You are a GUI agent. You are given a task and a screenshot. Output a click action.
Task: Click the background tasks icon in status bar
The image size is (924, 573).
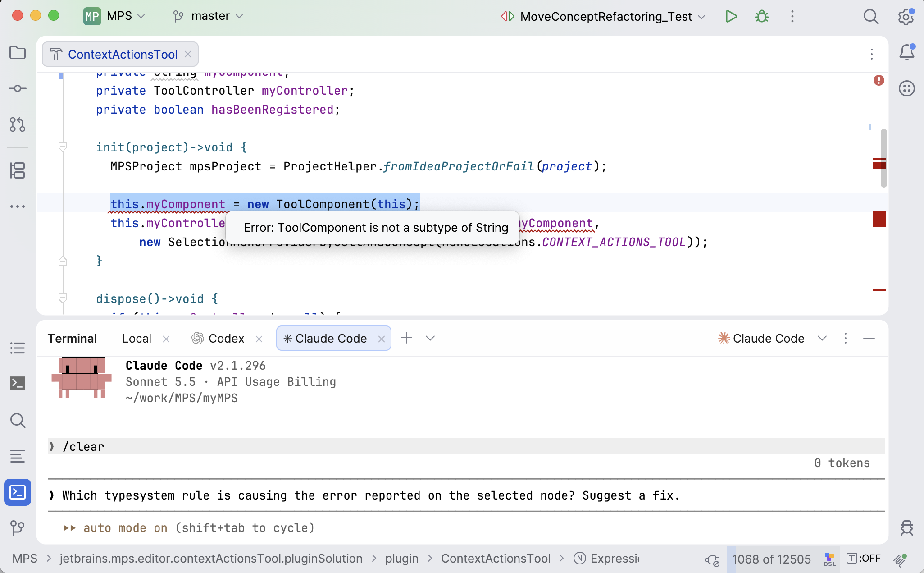712,559
